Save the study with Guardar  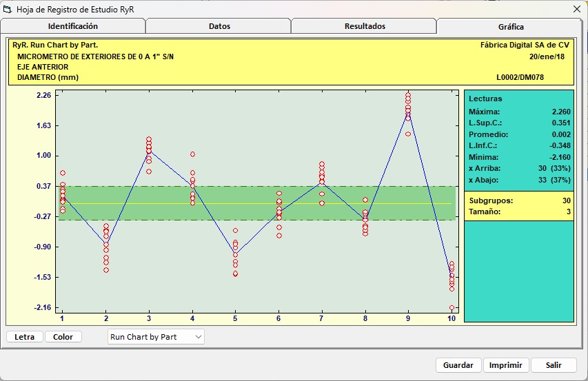[458, 365]
